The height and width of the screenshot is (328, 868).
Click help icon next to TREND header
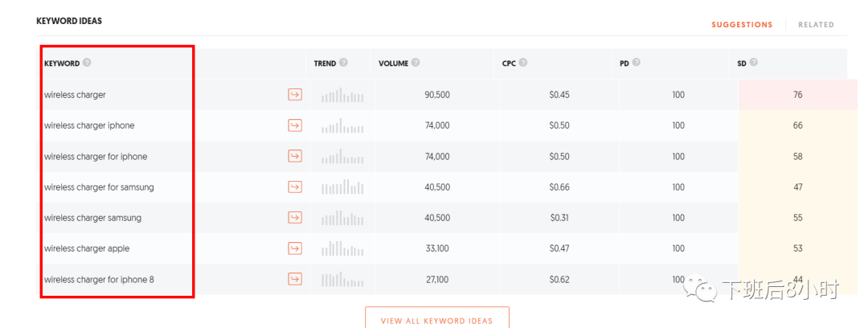pos(343,63)
